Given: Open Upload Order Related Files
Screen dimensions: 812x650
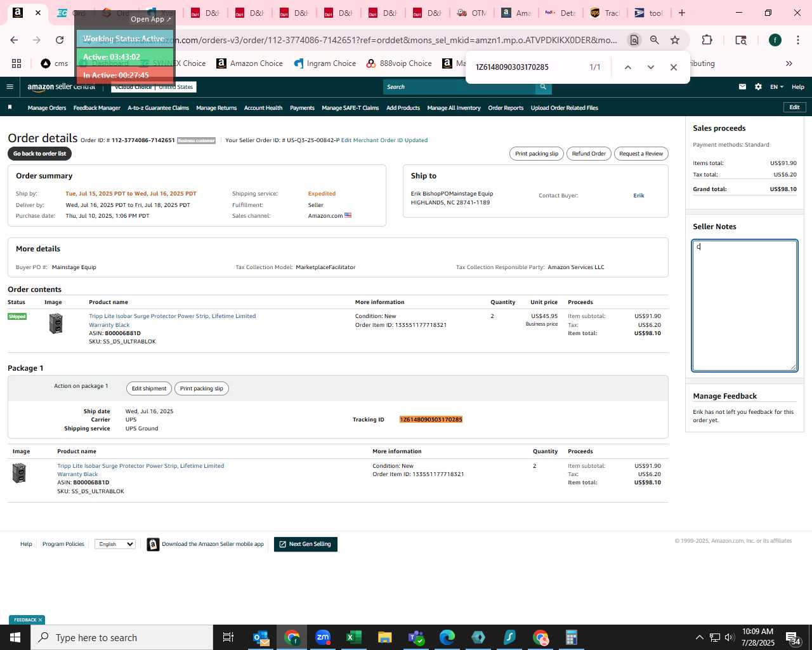Looking at the screenshot, I should click(565, 108).
